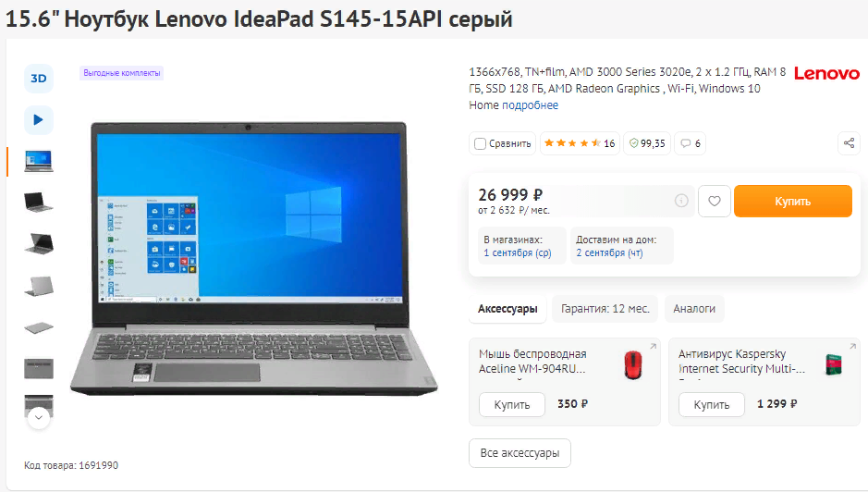Image resolution: width=868 pixels, height=492 pixels.
Task: Play the product video
Action: [38, 119]
